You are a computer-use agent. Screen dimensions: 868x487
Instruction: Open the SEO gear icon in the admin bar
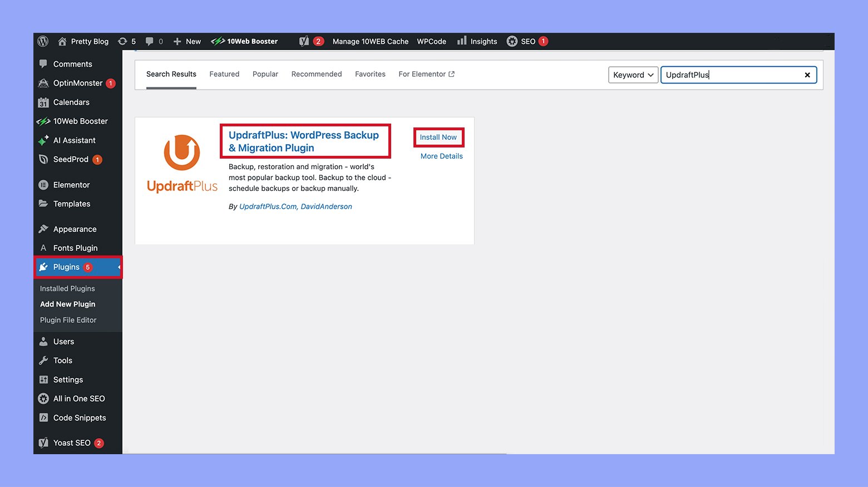[512, 41]
